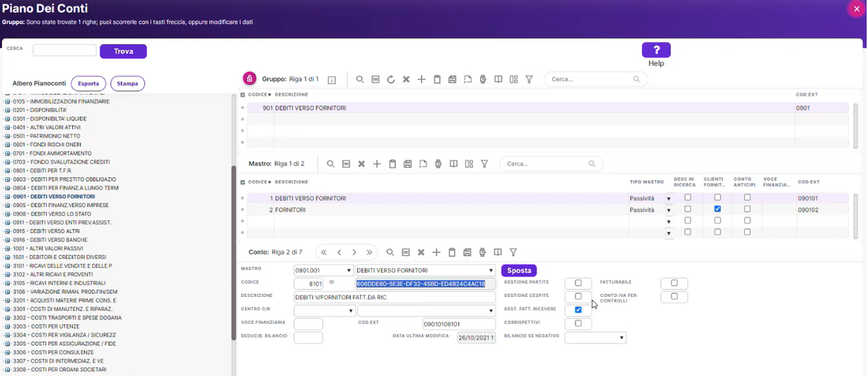Open Tipo Mastro dropdown for DEBITI VERSO FORNITORI row
Image resolution: width=868 pixels, height=376 pixels.
coord(669,199)
